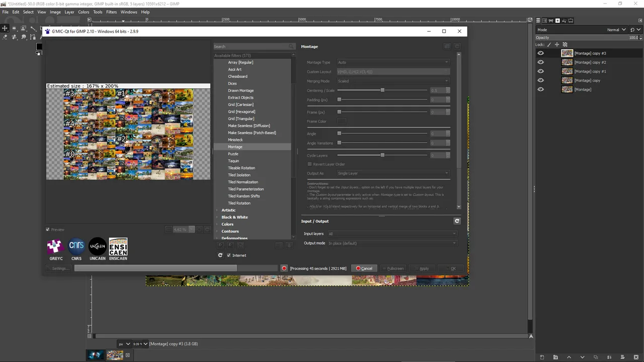Viewport: 644px width, 362px height.
Task: Click the lock pixels brush icon
Action: tap(549, 44)
